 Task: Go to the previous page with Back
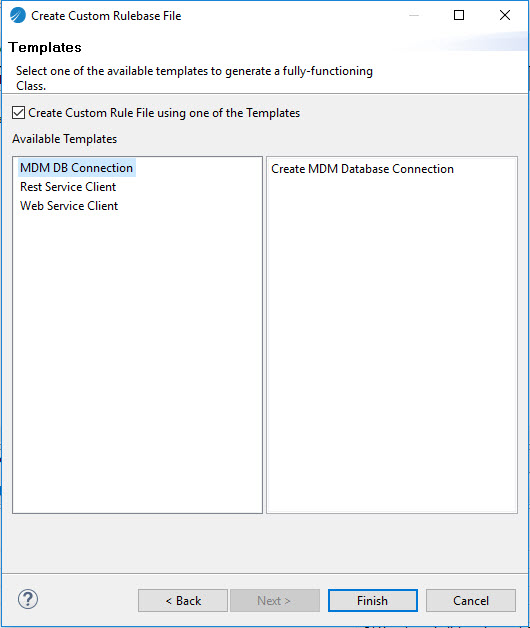tap(183, 600)
